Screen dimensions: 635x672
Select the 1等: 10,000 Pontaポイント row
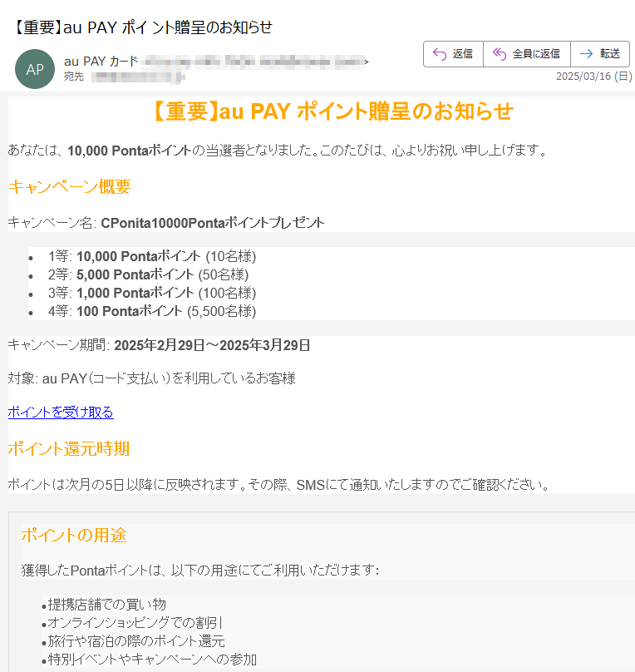[152, 256]
